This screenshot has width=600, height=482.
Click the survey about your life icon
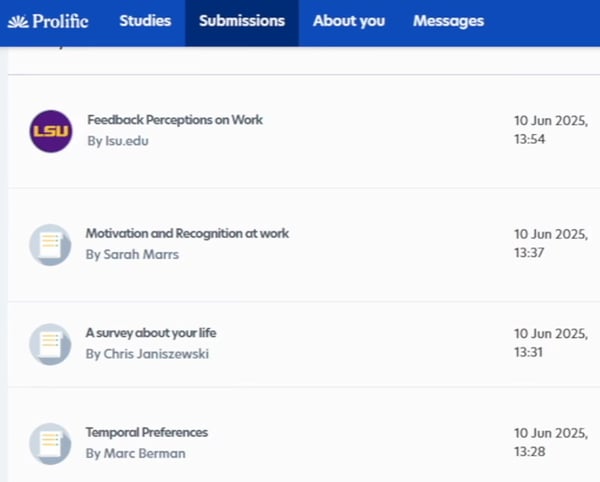click(50, 343)
